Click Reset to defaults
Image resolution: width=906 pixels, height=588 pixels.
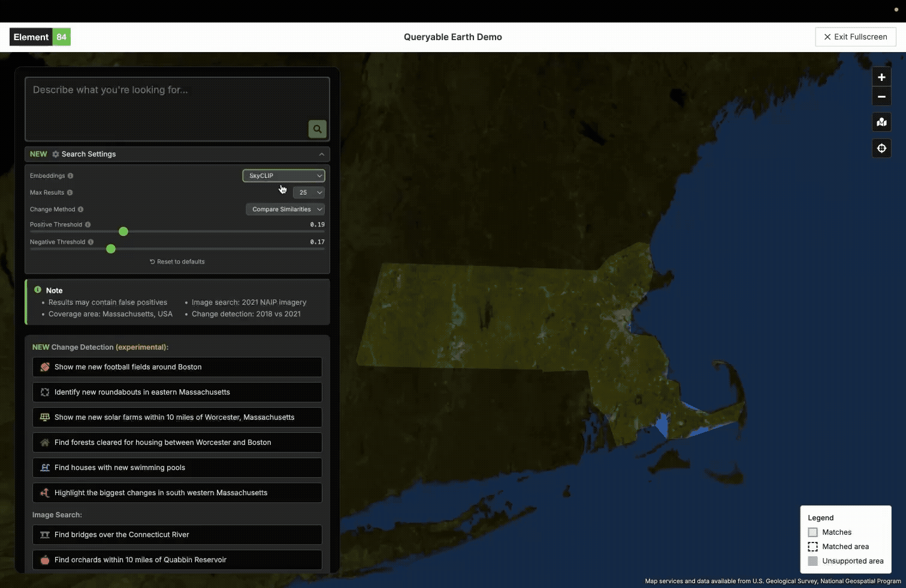tap(177, 262)
